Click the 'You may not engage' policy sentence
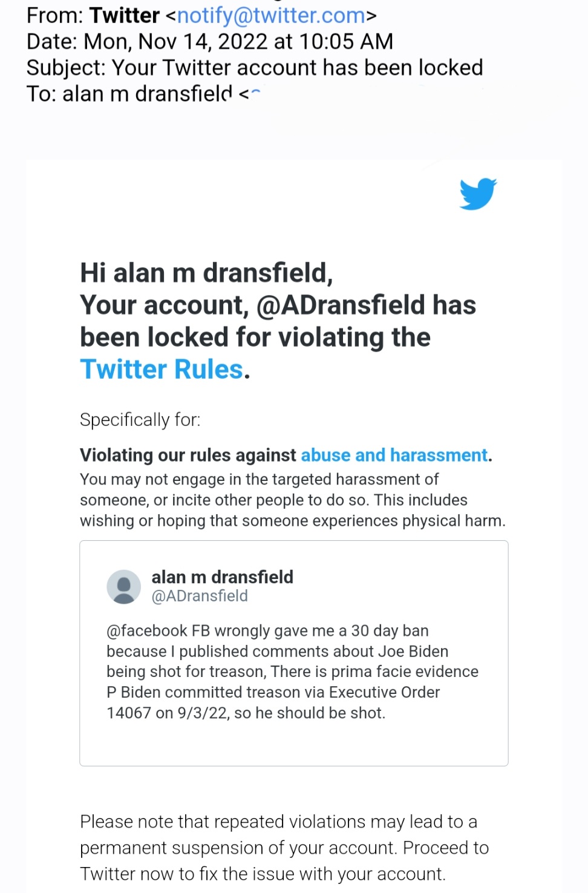 pyautogui.click(x=259, y=479)
